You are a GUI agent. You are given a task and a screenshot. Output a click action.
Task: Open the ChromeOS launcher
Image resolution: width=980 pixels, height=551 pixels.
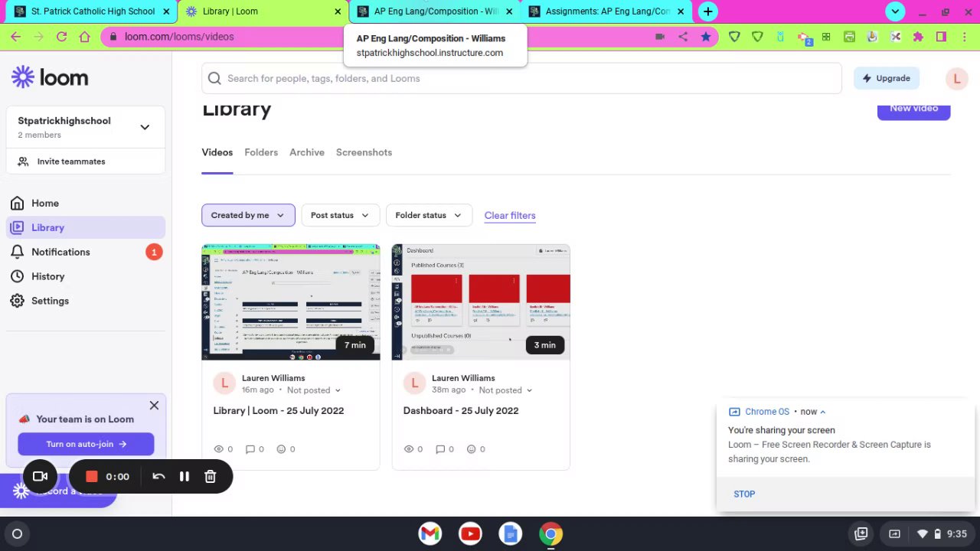click(x=17, y=534)
